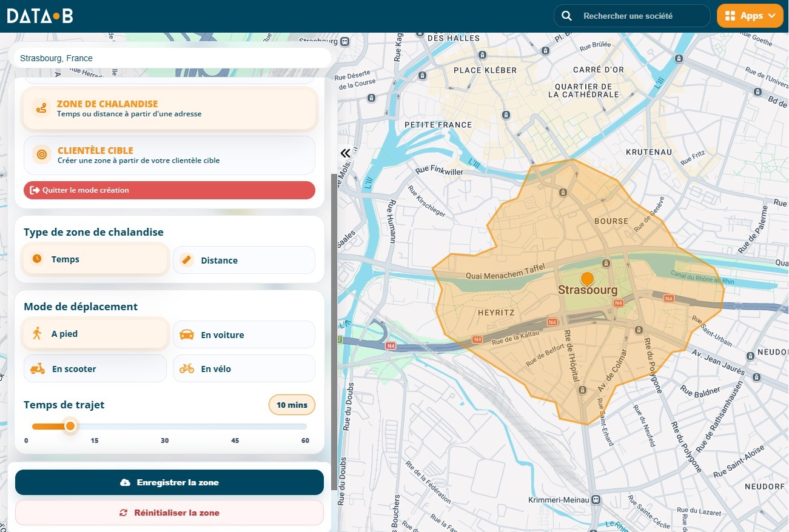This screenshot has height=532, width=789.
Task: Click the Strasbourg, France address field
Action: click(x=172, y=58)
